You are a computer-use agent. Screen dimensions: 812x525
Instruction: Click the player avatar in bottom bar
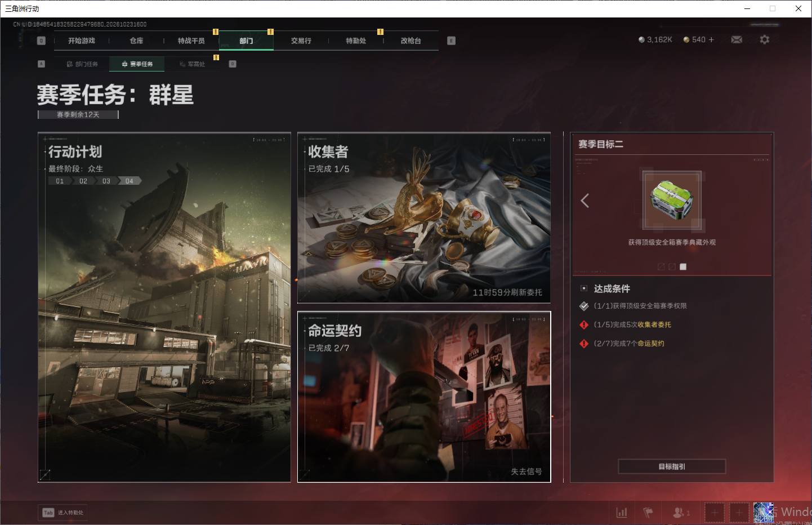[763, 513]
